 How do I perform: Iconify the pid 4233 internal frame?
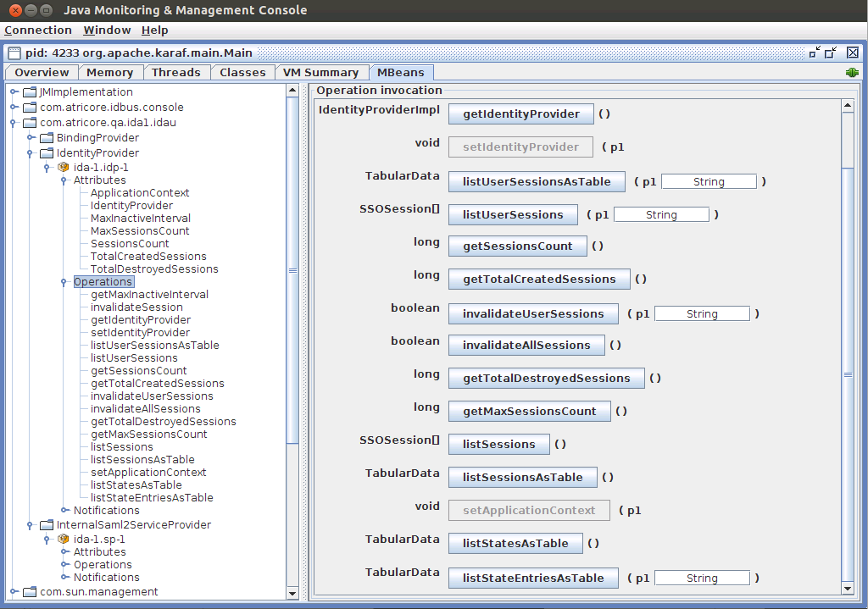815,53
